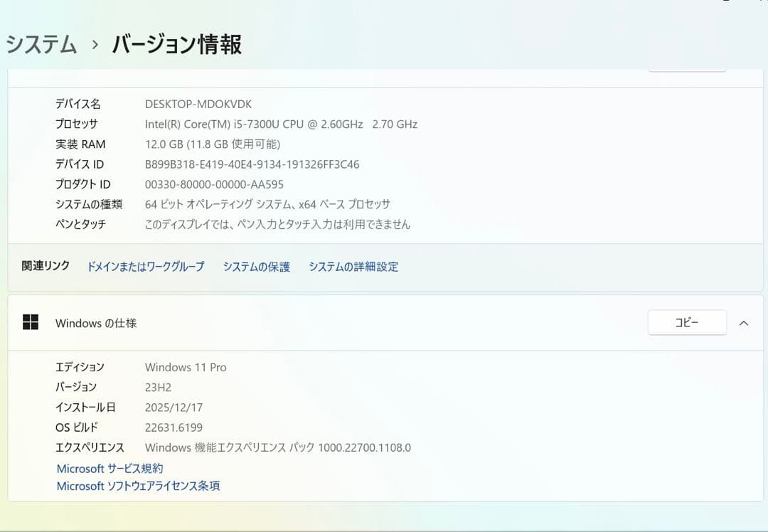Select the エディション value Windows 11 Pro
Image resolution: width=768 pixels, height=532 pixels.
(x=184, y=367)
